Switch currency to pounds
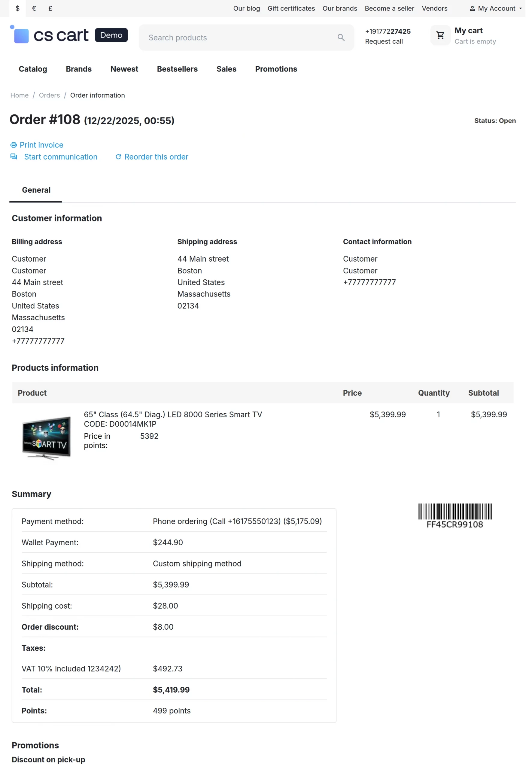 50,8
